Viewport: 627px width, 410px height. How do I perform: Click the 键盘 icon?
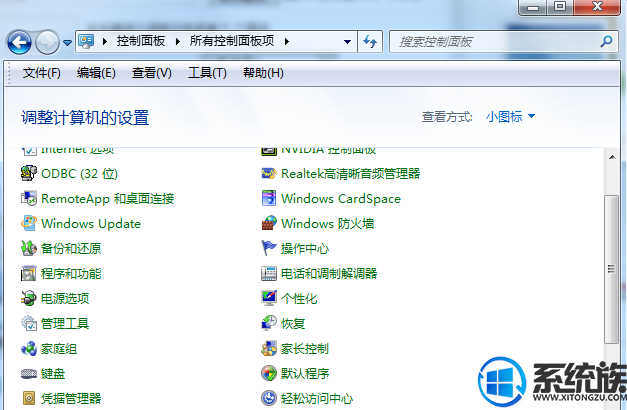tap(29, 374)
